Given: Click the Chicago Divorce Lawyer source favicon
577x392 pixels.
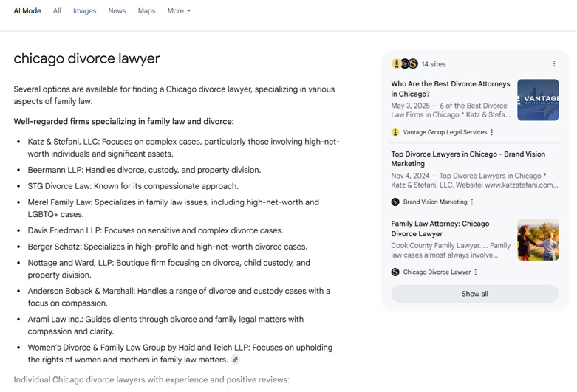Looking at the screenshot, I should [x=395, y=272].
